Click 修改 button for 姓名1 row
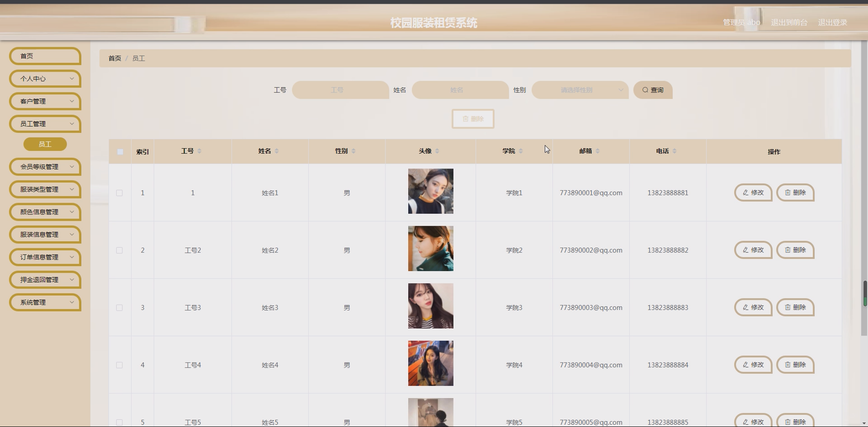Image resolution: width=868 pixels, height=427 pixels. point(753,193)
